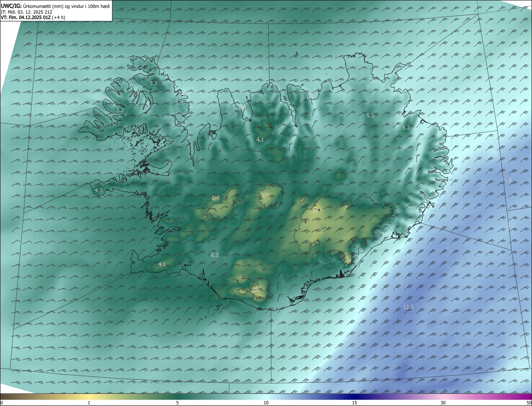Image resolution: width=532 pixels, height=406 pixels.
Task: Click the 5 tick on the color scale
Action: coord(177,403)
